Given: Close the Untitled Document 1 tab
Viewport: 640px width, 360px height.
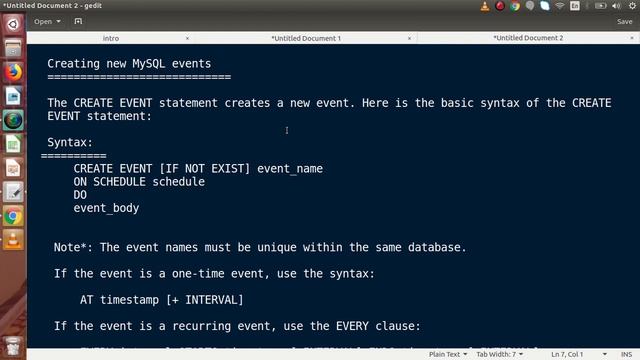Looking at the screenshot, I should click(x=409, y=38).
